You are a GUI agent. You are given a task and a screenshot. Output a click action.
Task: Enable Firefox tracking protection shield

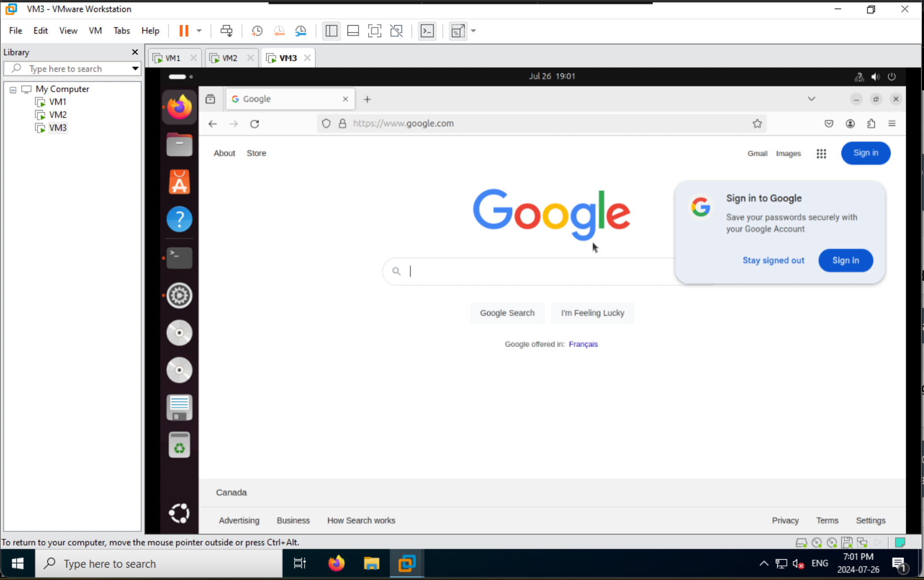click(326, 123)
